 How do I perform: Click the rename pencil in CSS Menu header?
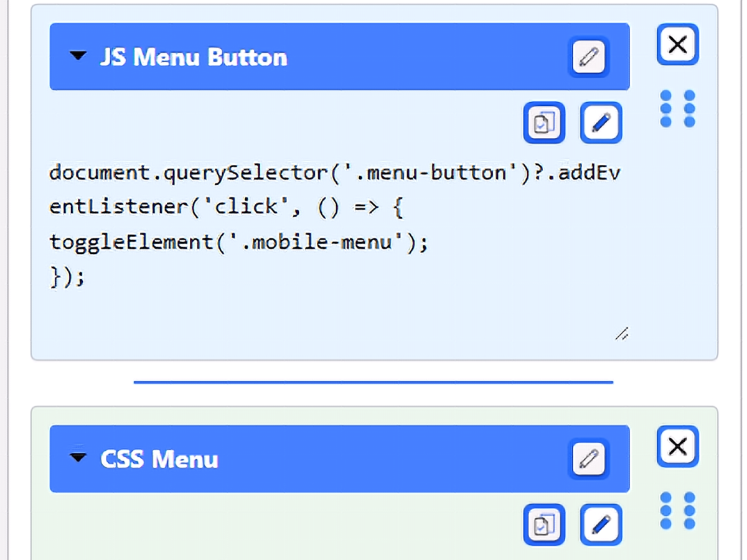(588, 459)
